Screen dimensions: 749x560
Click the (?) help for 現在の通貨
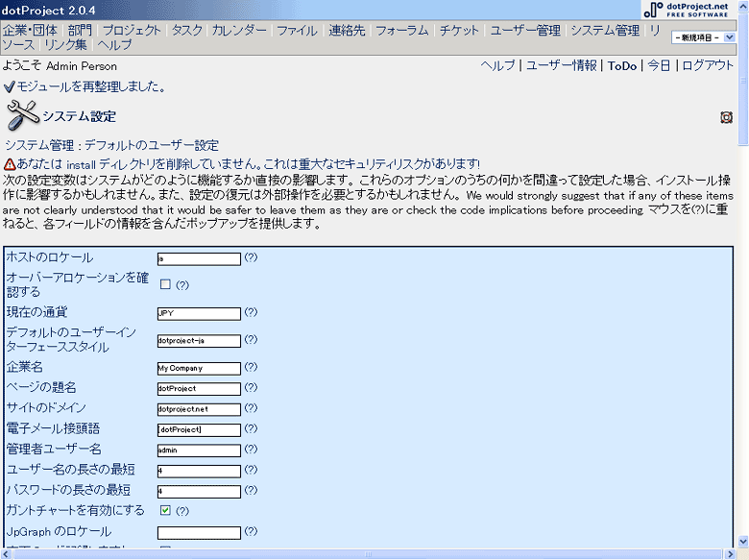click(x=251, y=312)
